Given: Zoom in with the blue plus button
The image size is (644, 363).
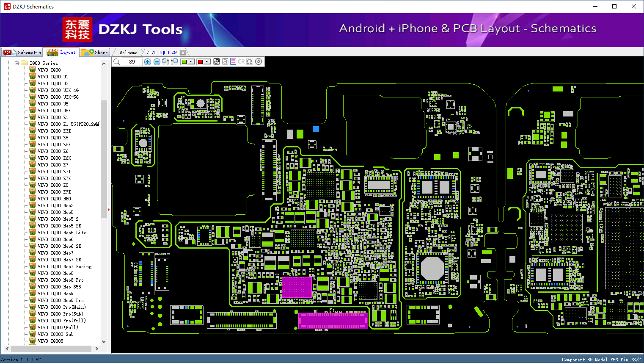Looking at the screenshot, I should [148, 62].
